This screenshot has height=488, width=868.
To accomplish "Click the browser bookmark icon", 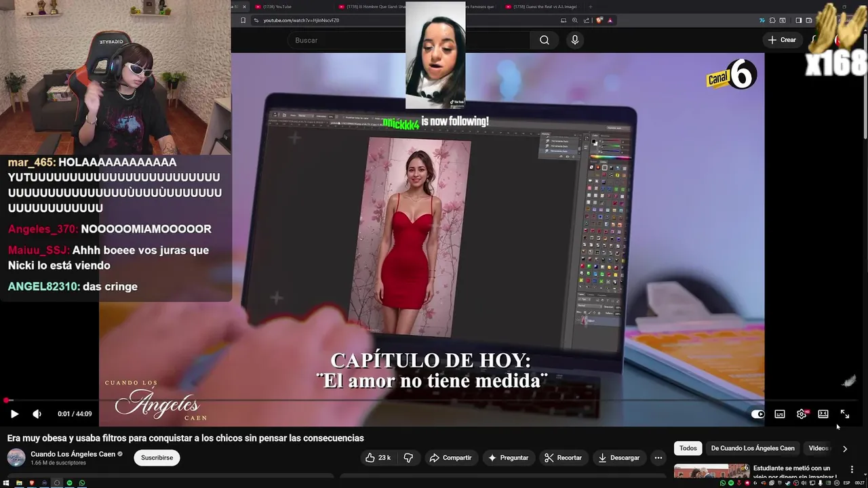I will tap(243, 20).
